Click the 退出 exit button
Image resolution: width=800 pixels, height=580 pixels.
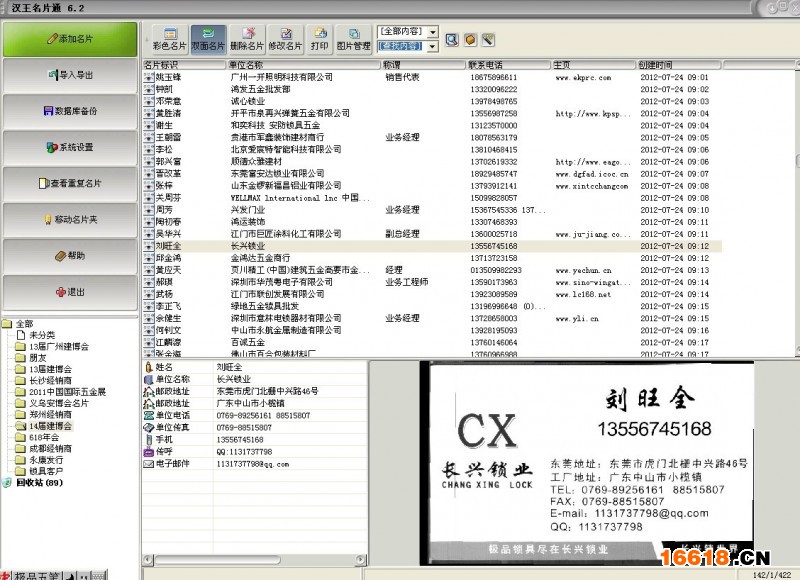click(70, 292)
